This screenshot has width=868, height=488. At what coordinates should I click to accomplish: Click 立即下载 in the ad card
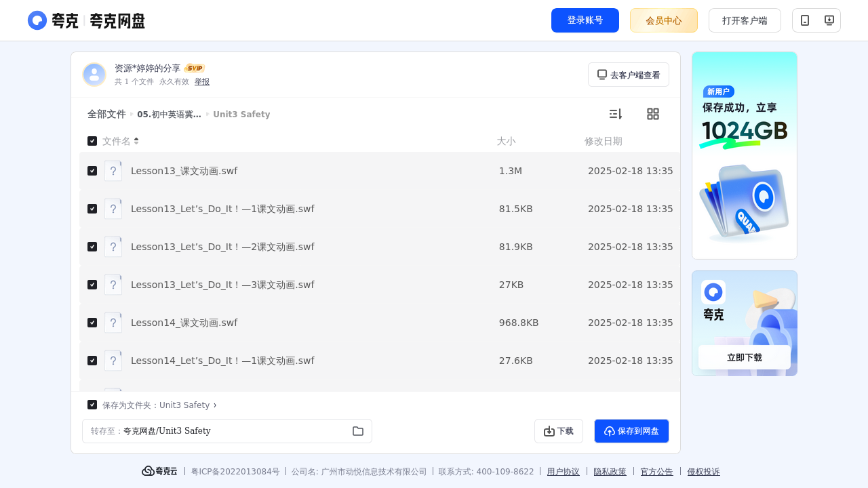pos(745,357)
